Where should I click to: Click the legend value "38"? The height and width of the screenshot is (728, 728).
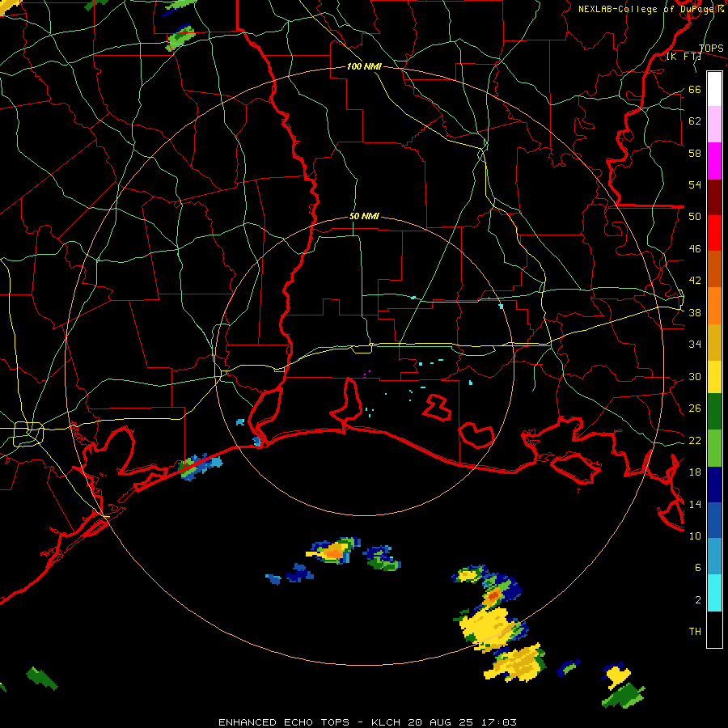point(695,312)
